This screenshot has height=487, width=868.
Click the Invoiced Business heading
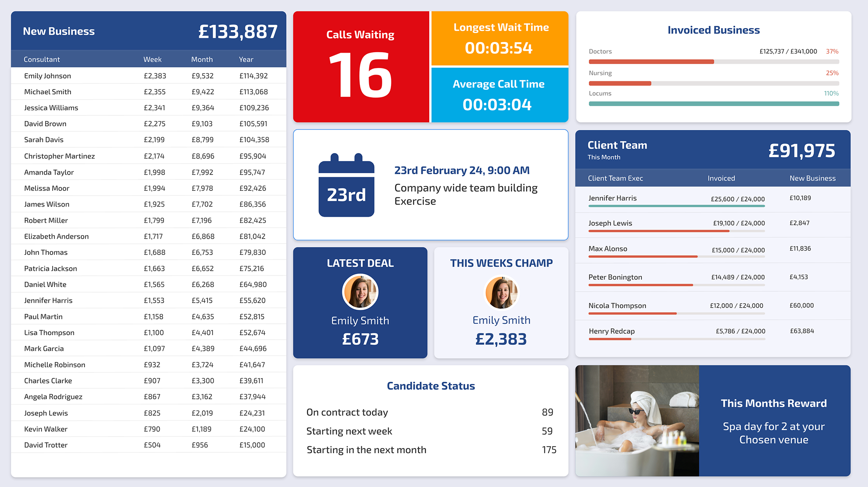(x=713, y=30)
